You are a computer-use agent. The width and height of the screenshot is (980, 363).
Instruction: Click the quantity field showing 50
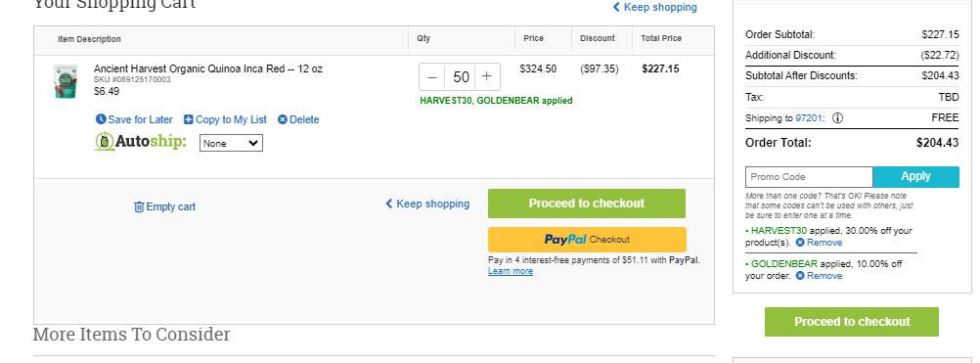pyautogui.click(x=461, y=77)
